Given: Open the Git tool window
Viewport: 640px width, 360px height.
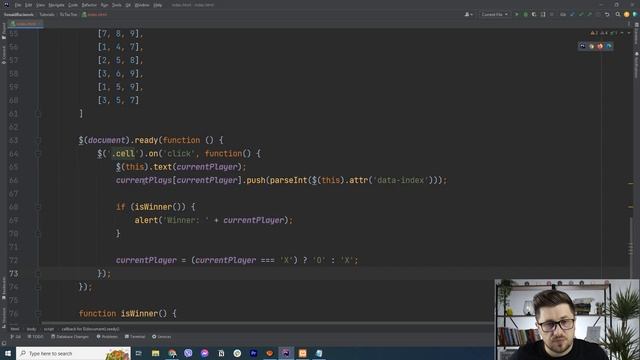Looking at the screenshot, I should 16,337.
